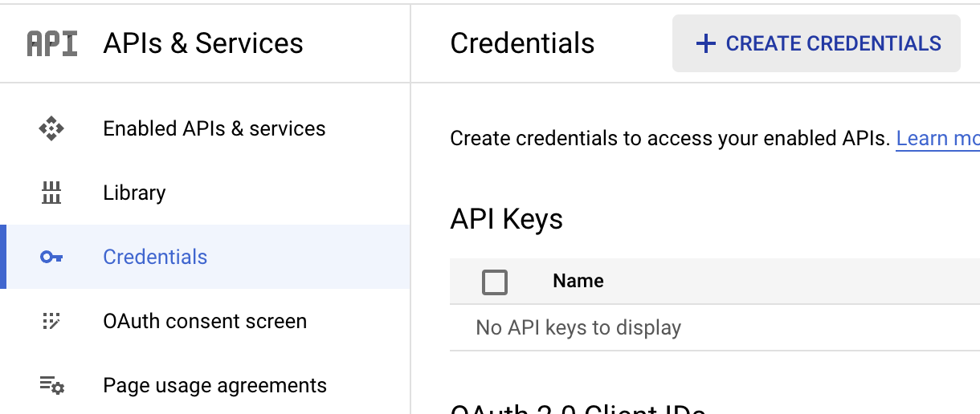Tick the select-all API keys checkbox
980x414 pixels.
(x=495, y=282)
